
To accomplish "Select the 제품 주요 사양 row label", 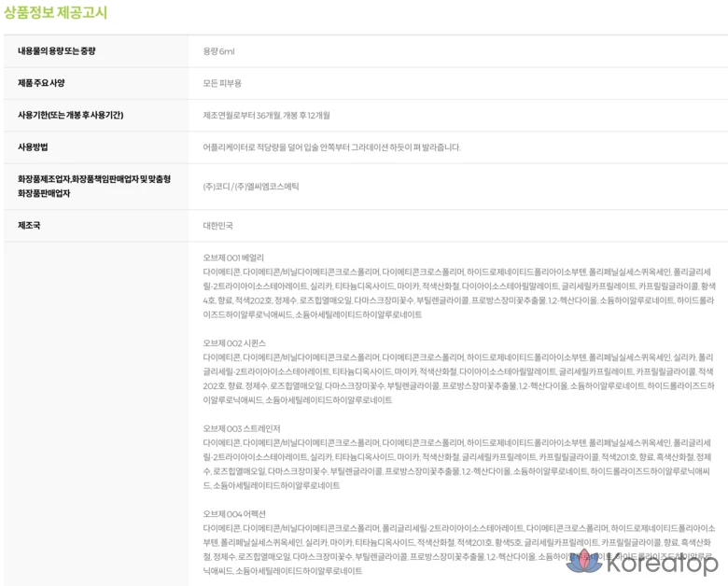I will 41,83.
